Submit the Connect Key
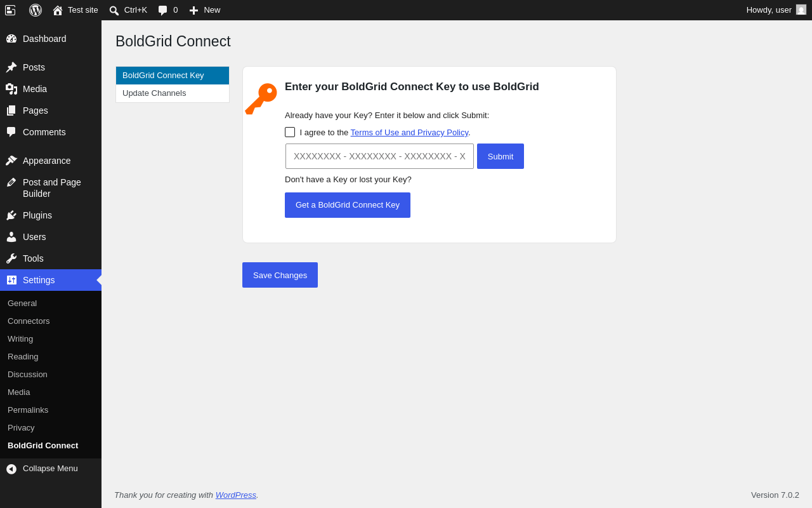The image size is (812, 508). [501, 156]
